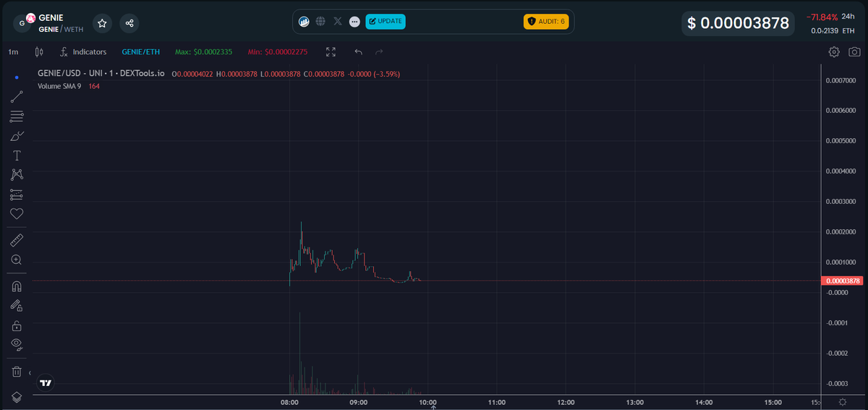
Task: Redo the chart action
Action: (379, 52)
